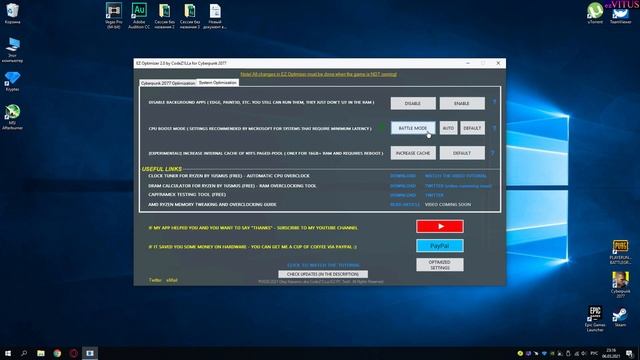Reset CPU boost mode to Default
Image resolution: width=640 pixels, height=360 pixels.
(x=473, y=128)
